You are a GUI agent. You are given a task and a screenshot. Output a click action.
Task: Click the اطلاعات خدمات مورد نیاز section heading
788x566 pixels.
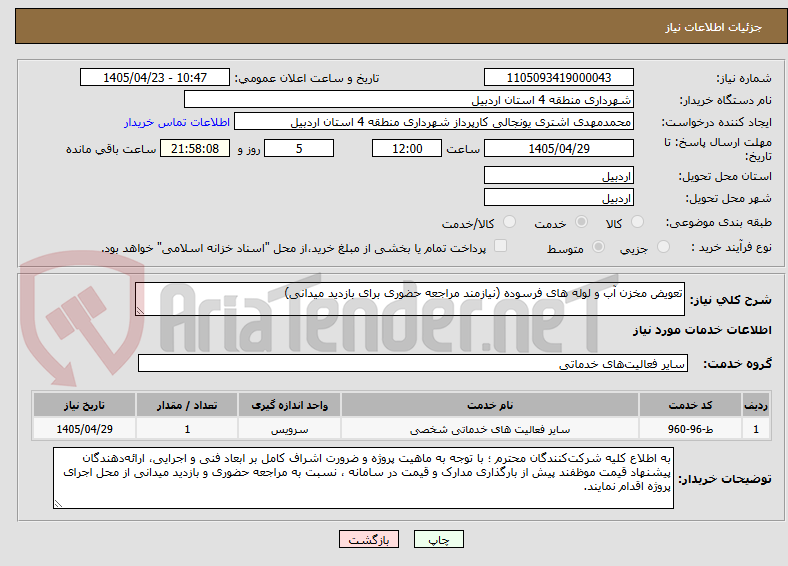(x=702, y=330)
